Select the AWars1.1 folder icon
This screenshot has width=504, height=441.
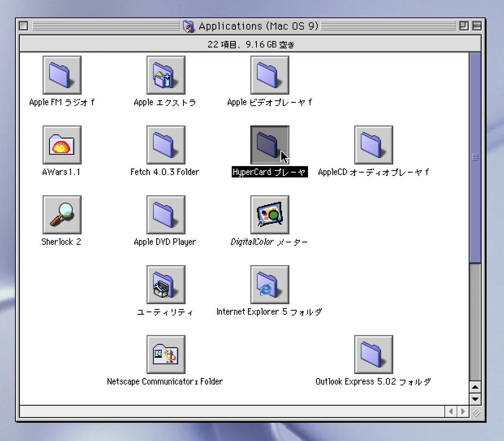(x=62, y=145)
